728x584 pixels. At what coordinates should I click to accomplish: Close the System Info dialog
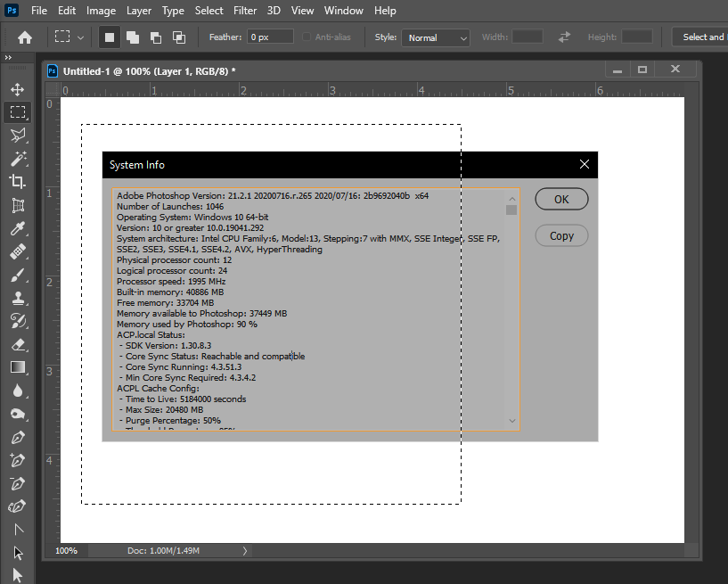pos(585,164)
